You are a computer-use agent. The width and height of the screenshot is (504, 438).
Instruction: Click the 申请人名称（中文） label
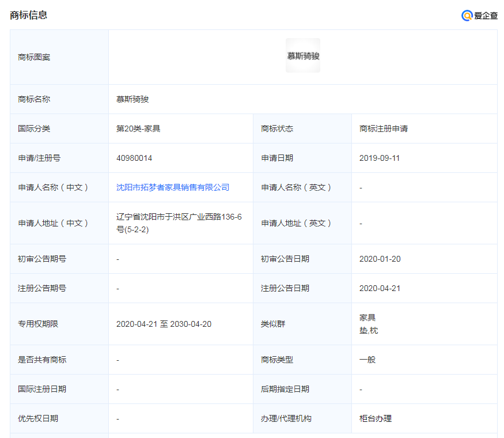tap(53, 187)
